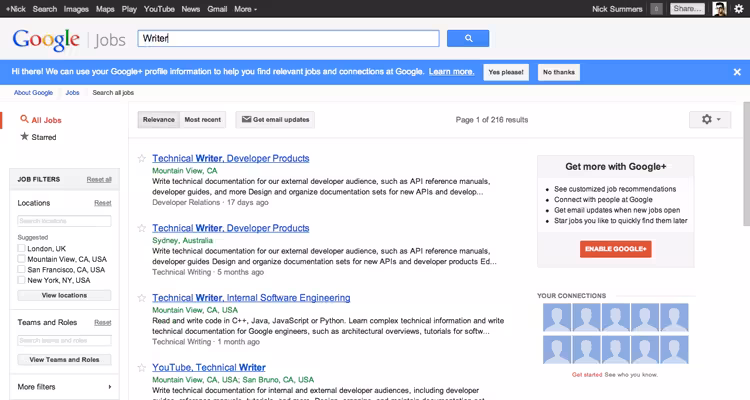Open +Nick in the top bar
750x400 pixels.
[x=15, y=9]
